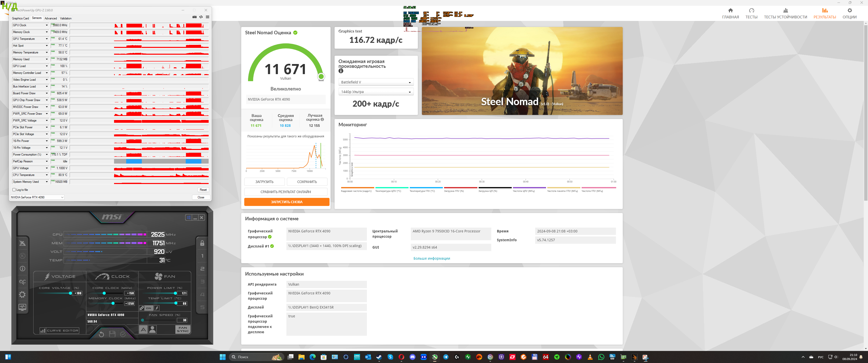Image resolution: width=868 pixels, height=363 pixels.
Task: Click the OC Scanner icon
Action: click(22, 282)
